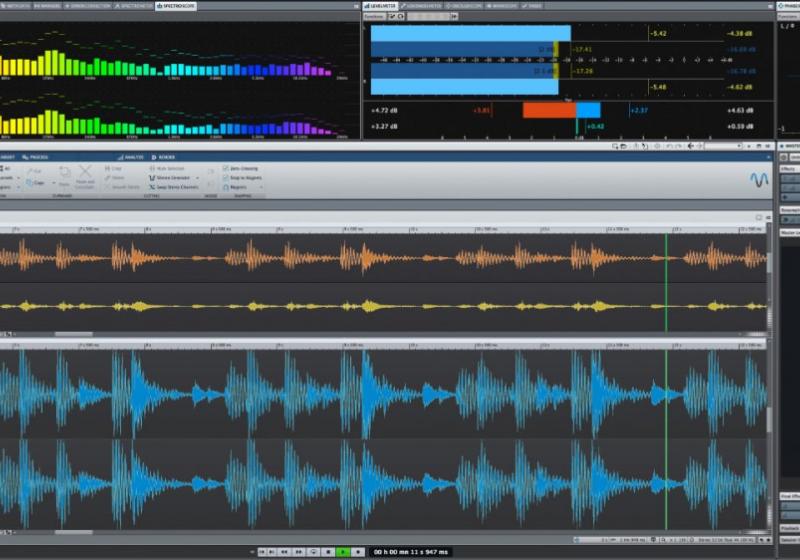Click the Swap Stereo Channels icon
This screenshot has height=560, width=800.
click(x=152, y=187)
